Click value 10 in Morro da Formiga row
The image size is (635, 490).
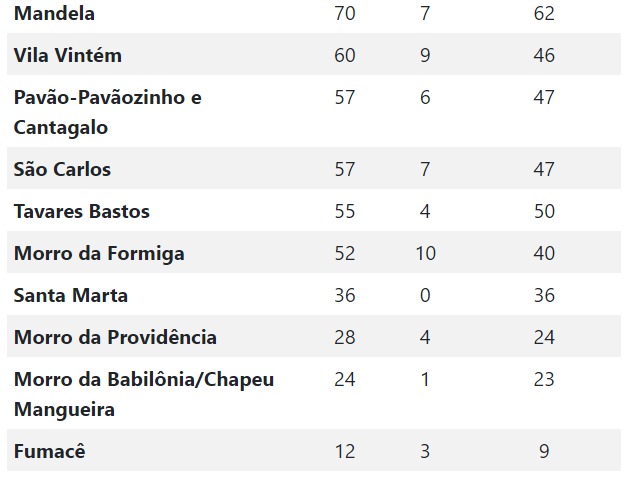[426, 254]
